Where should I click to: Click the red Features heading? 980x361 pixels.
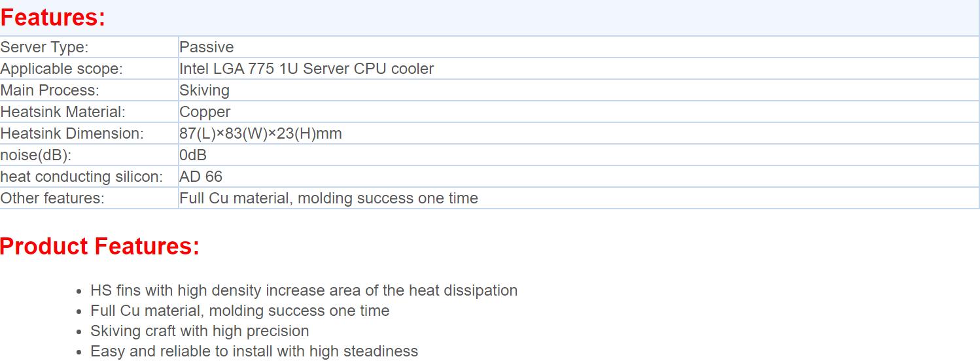pos(53,18)
